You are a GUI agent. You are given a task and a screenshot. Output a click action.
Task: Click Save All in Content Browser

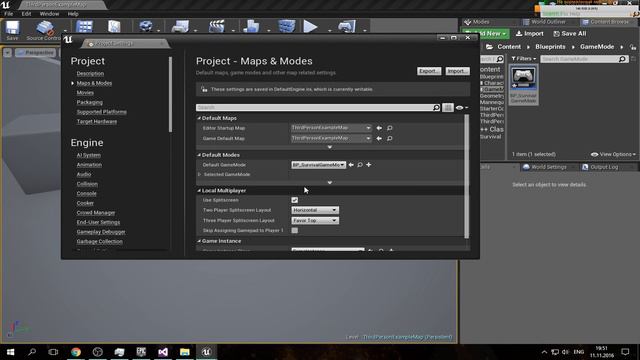click(569, 33)
